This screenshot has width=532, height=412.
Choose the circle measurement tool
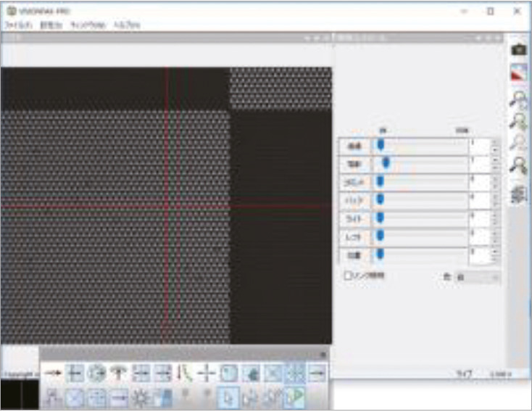(96, 373)
